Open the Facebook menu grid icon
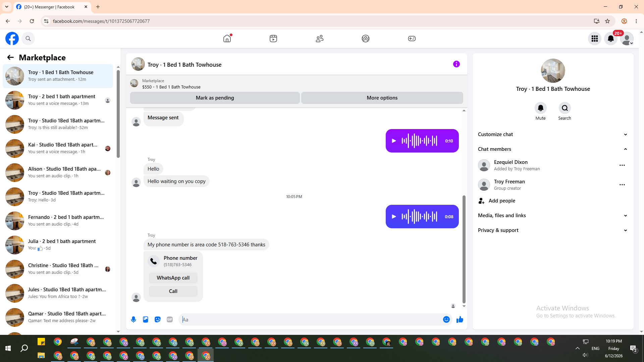644x362 pixels. pyautogui.click(x=595, y=39)
